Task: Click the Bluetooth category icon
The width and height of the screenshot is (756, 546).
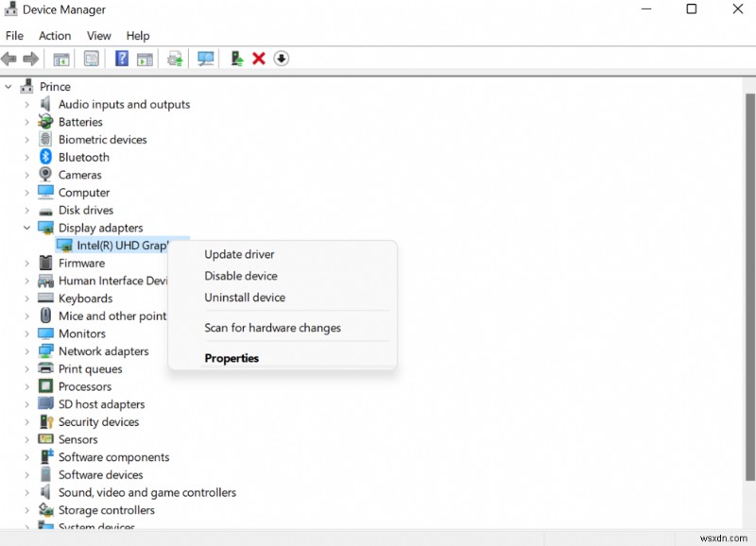Action: tap(45, 157)
